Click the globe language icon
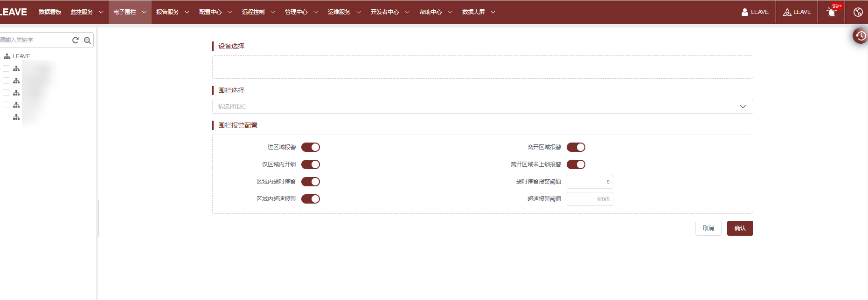 coord(858,12)
